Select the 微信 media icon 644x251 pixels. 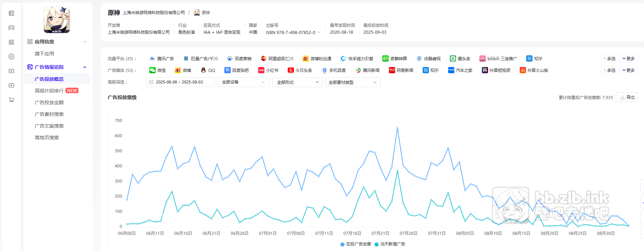tap(152, 70)
